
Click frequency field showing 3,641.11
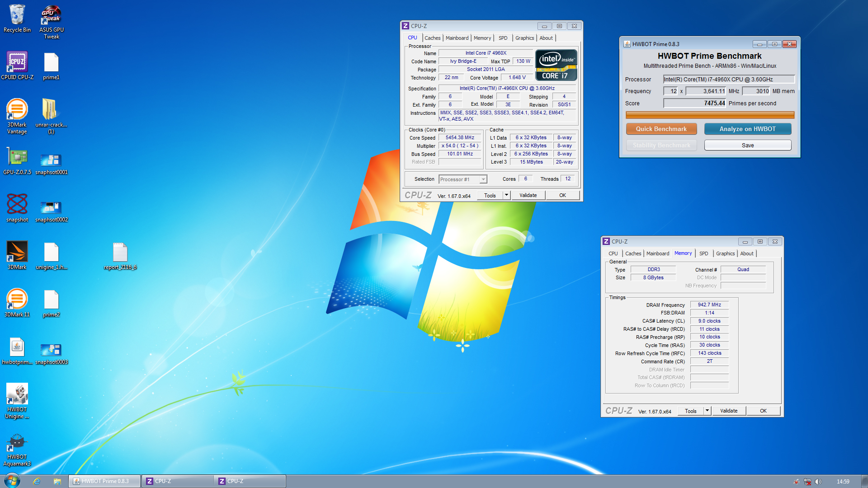(x=706, y=91)
